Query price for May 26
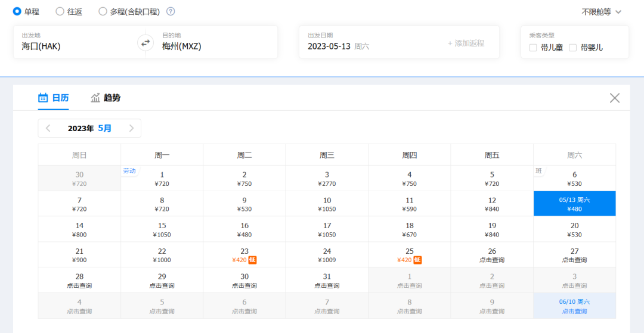Viewport: 644px width, 333px height. point(492,255)
